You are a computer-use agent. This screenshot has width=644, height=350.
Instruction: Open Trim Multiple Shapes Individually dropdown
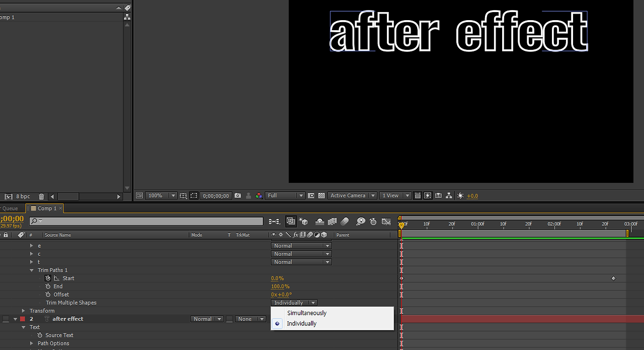tap(294, 303)
